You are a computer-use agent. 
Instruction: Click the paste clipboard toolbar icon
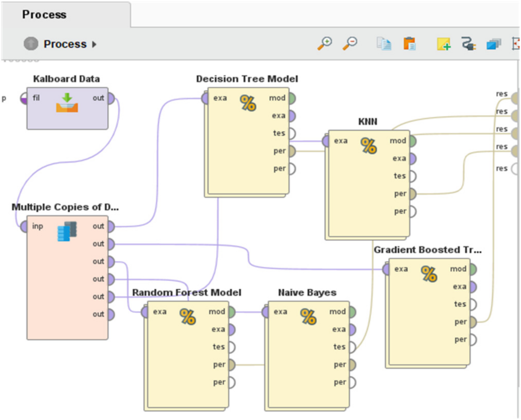[x=409, y=44]
